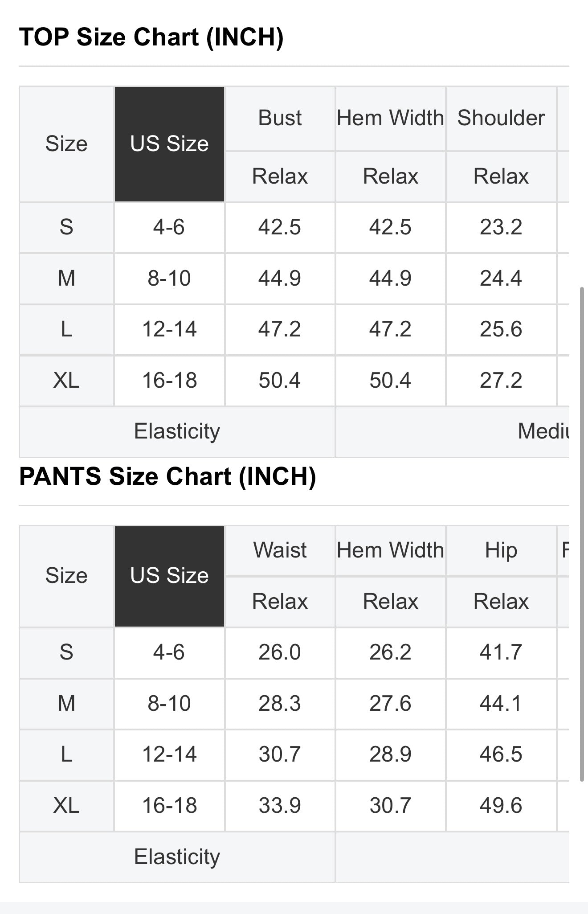Click the Elasticity row in PANTS chart
This screenshot has height=914, width=588.
pos(294,857)
